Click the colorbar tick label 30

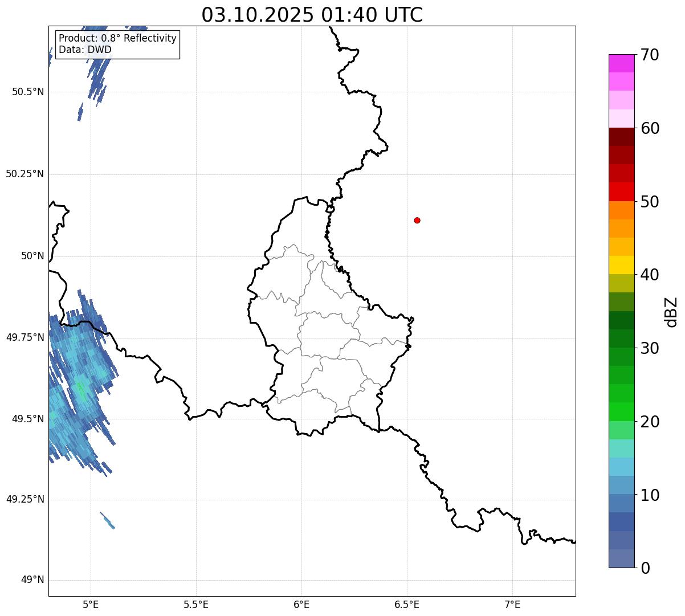click(x=650, y=348)
